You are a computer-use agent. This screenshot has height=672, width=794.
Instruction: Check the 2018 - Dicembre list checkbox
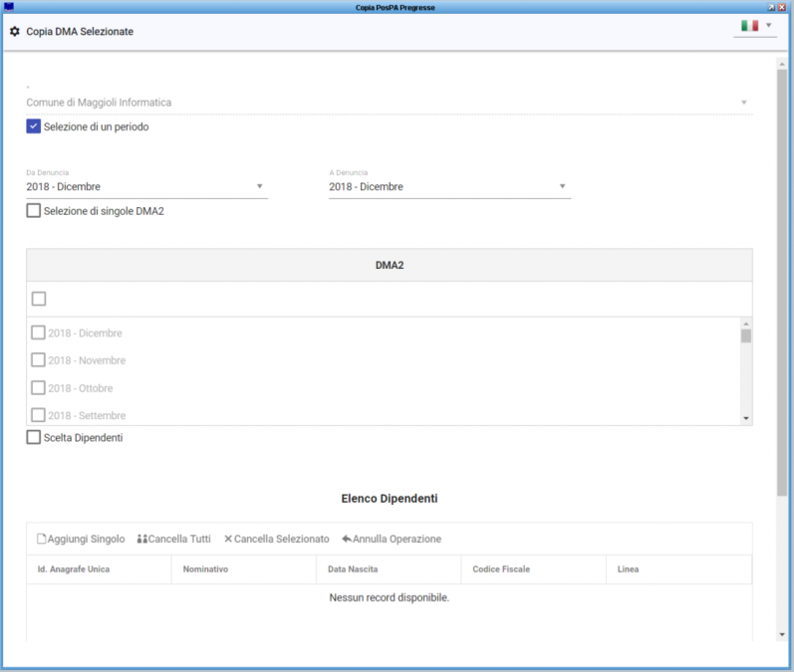[38, 333]
